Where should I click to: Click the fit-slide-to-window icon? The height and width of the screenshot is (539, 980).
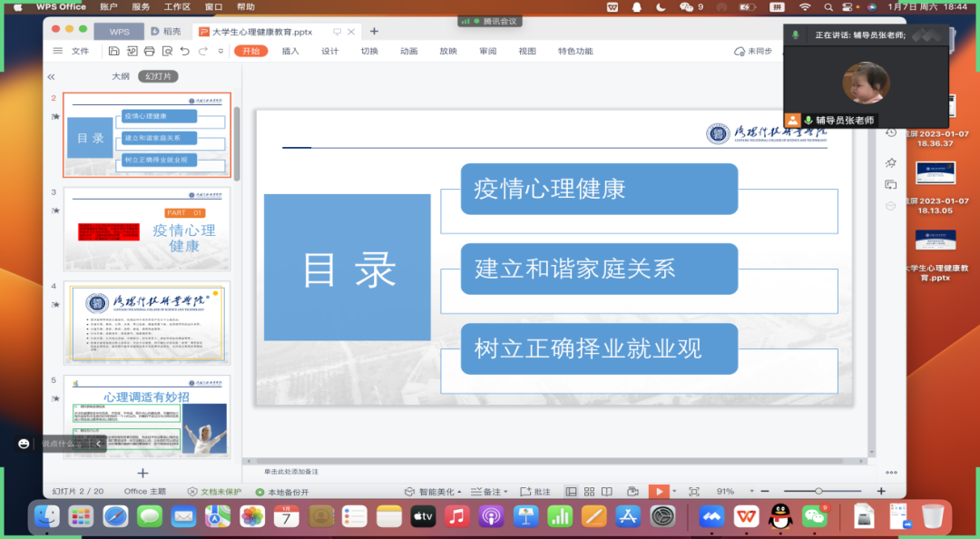pyautogui.click(x=694, y=491)
